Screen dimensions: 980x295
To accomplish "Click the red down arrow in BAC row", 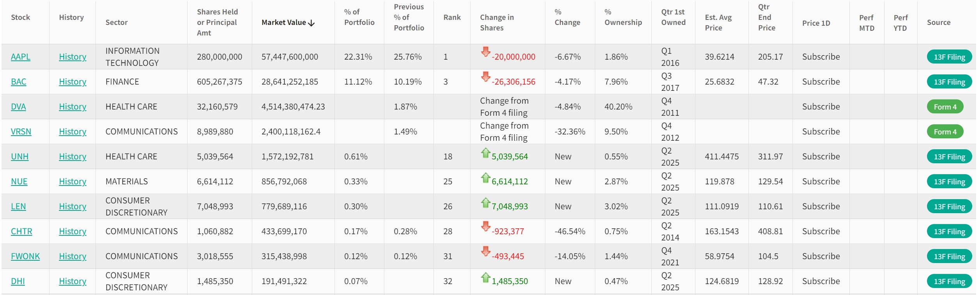I will click(x=485, y=77).
